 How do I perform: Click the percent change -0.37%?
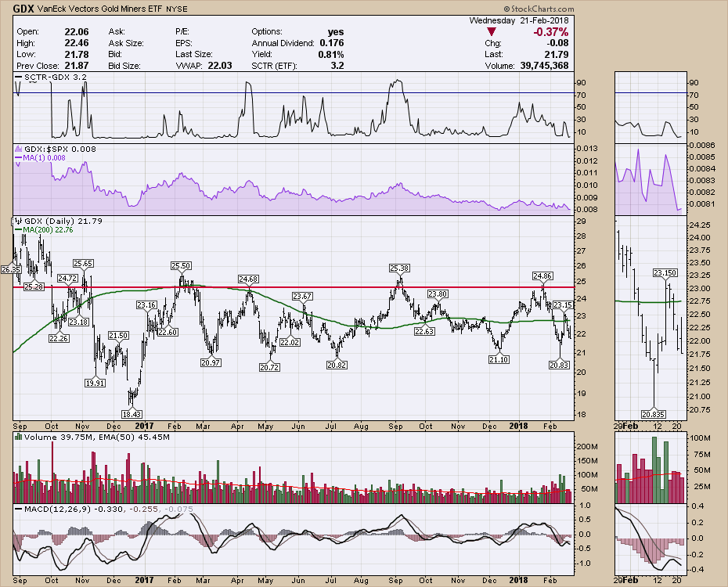(x=550, y=31)
